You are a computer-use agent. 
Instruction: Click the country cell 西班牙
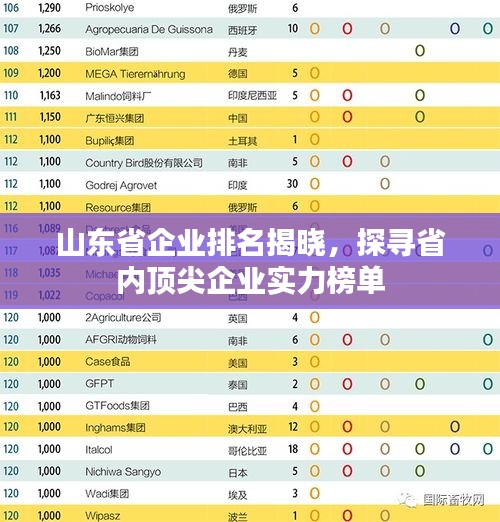(242, 30)
